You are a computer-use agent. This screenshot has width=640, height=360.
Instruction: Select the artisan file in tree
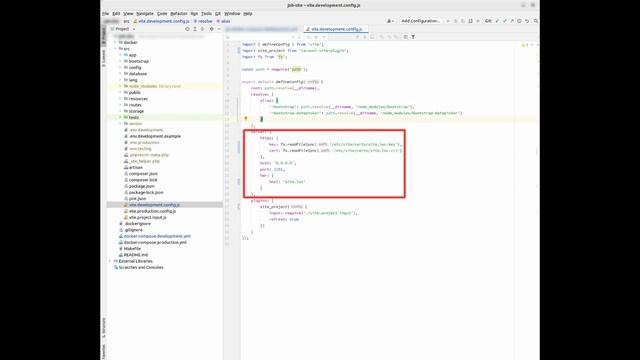[x=136, y=167]
